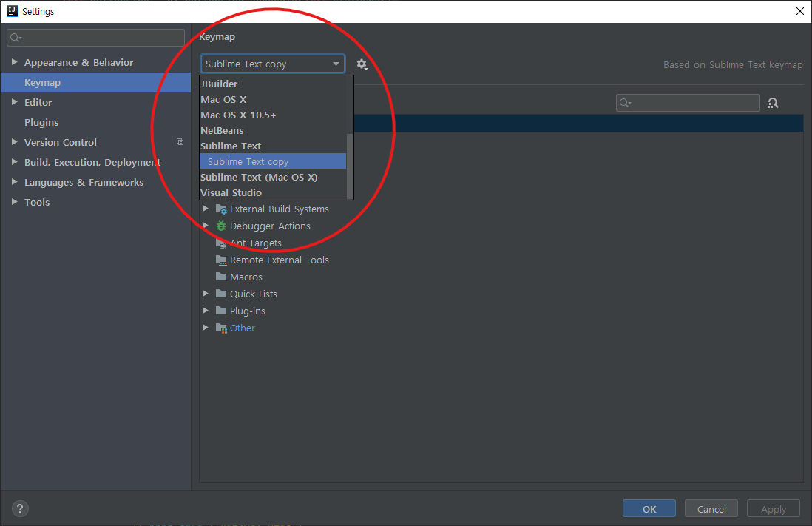Click the Other folder icon
The height and width of the screenshot is (526, 812).
[221, 328]
